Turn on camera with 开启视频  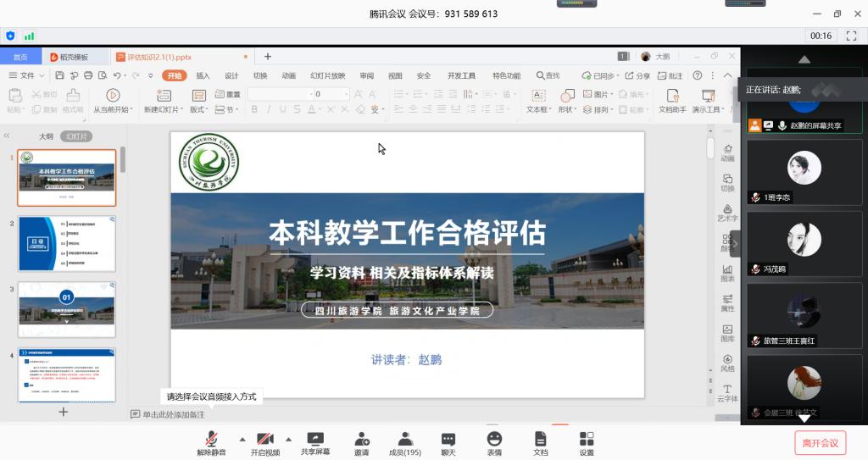(x=265, y=444)
